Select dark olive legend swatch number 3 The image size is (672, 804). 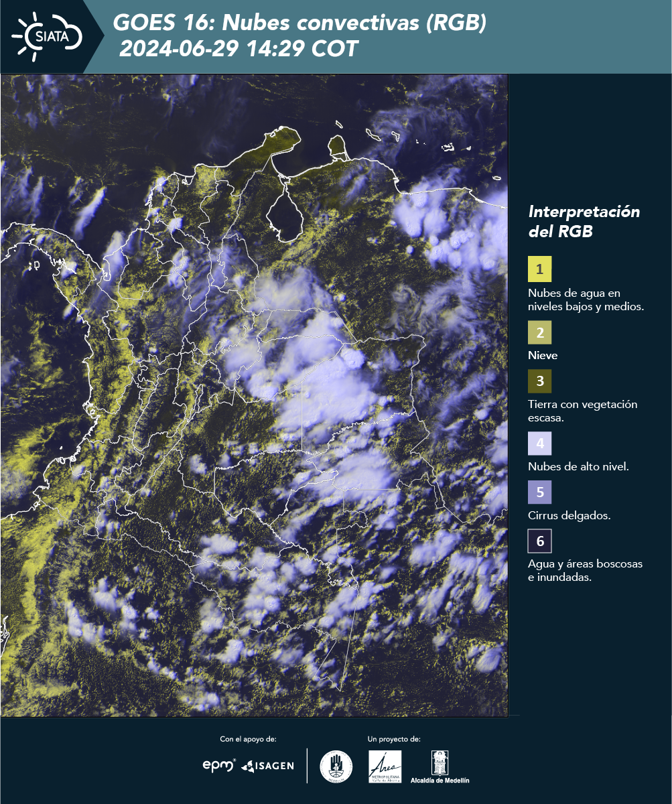539,382
